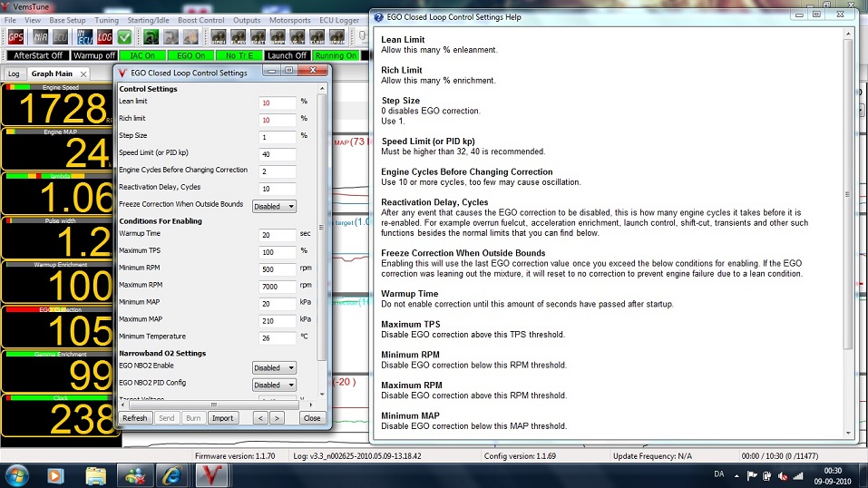This screenshot has width=868, height=488.
Task: Open Internet Explorer from the taskbar
Action: tap(172, 475)
